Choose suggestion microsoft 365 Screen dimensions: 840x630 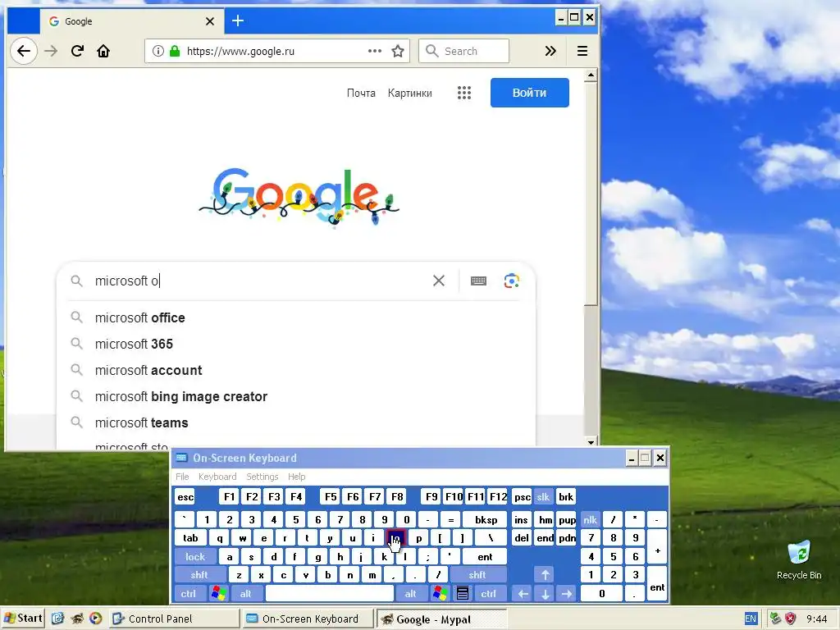click(295, 344)
